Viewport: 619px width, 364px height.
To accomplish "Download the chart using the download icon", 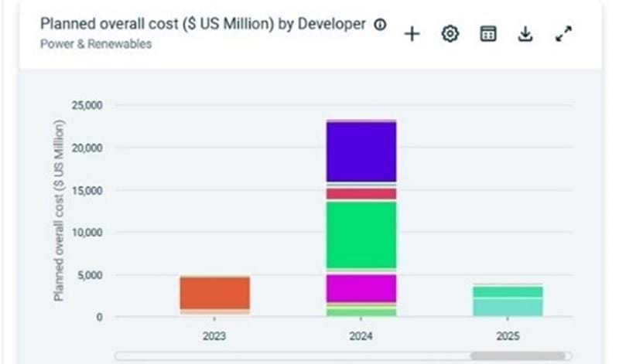I will (525, 34).
